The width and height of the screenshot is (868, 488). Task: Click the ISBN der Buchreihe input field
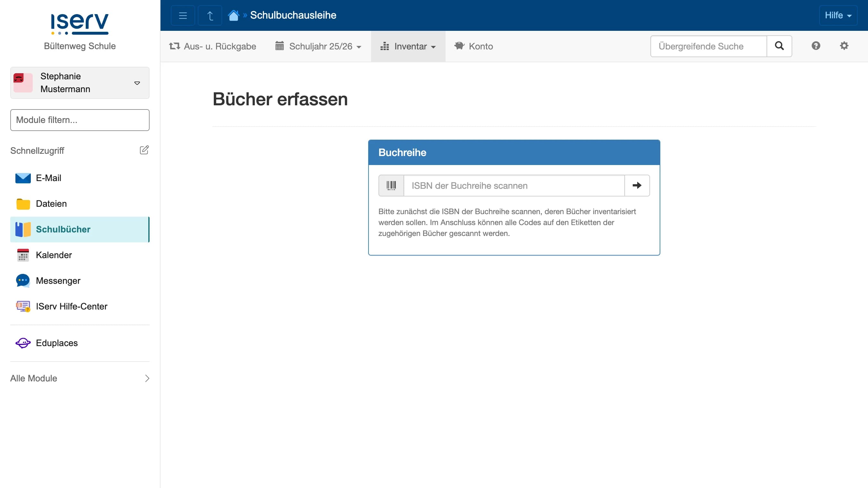tap(512, 185)
